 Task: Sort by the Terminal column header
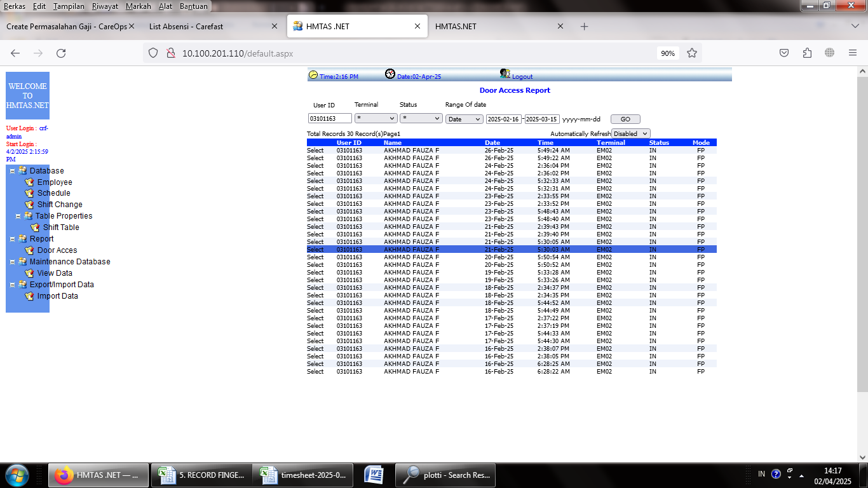pos(611,143)
